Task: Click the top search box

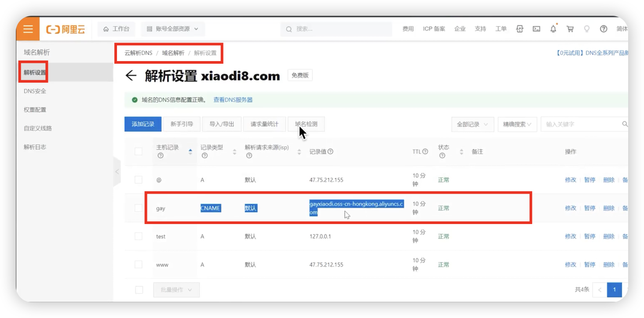Action: (336, 29)
